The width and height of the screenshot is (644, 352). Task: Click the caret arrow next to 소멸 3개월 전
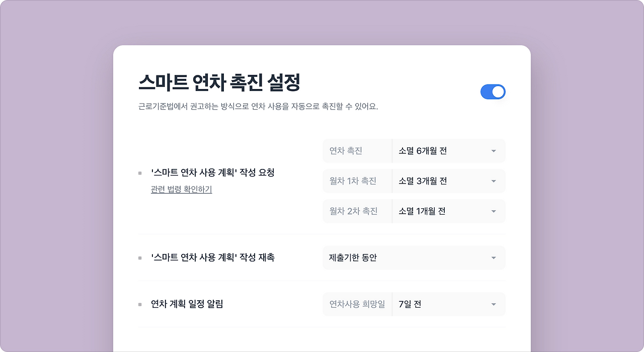pyautogui.click(x=494, y=181)
